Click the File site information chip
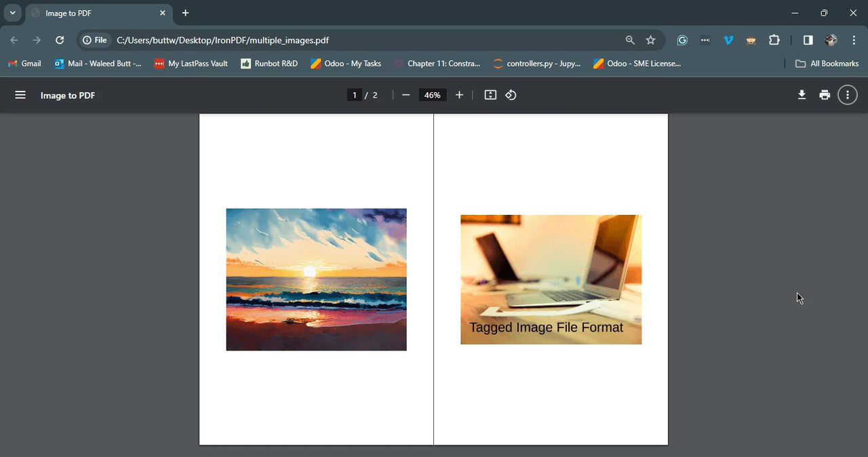This screenshot has width=868, height=457. (95, 40)
